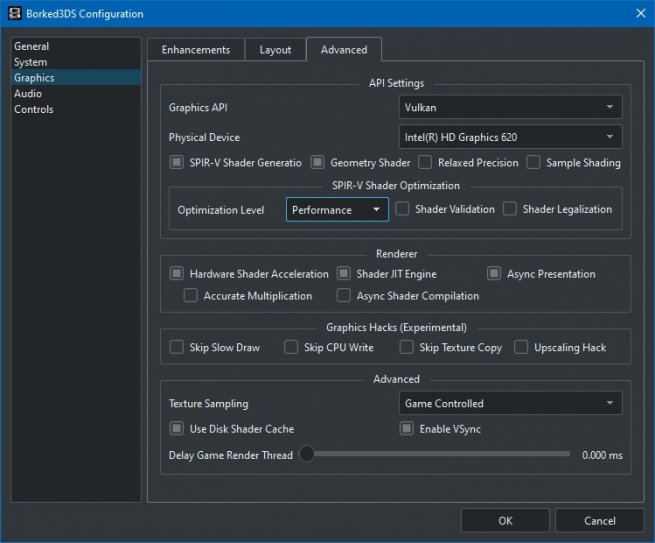Enable Skip CPU Write hack
The width and height of the screenshot is (655, 543).
[291, 347]
